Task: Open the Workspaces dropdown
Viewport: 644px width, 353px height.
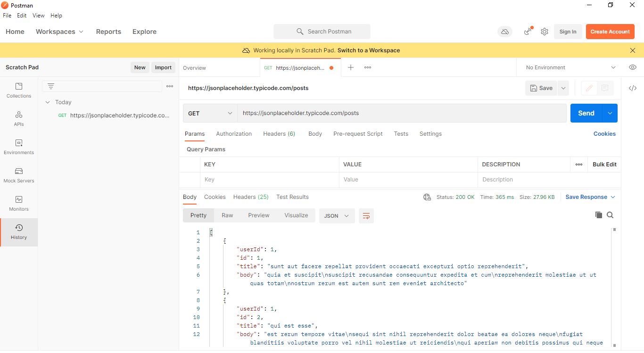Action: 59,32
